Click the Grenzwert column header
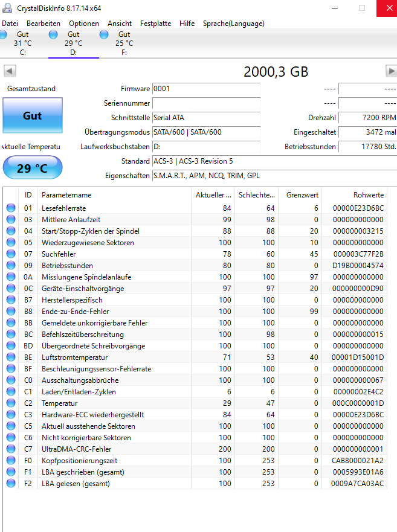397x532 pixels. [300, 195]
